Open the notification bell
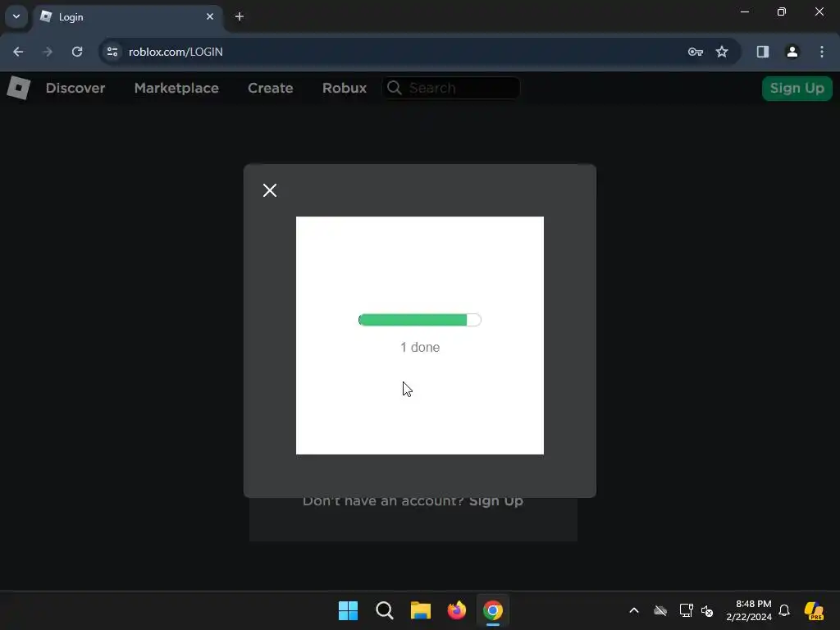Screen dimensions: 840x630 click(784, 610)
